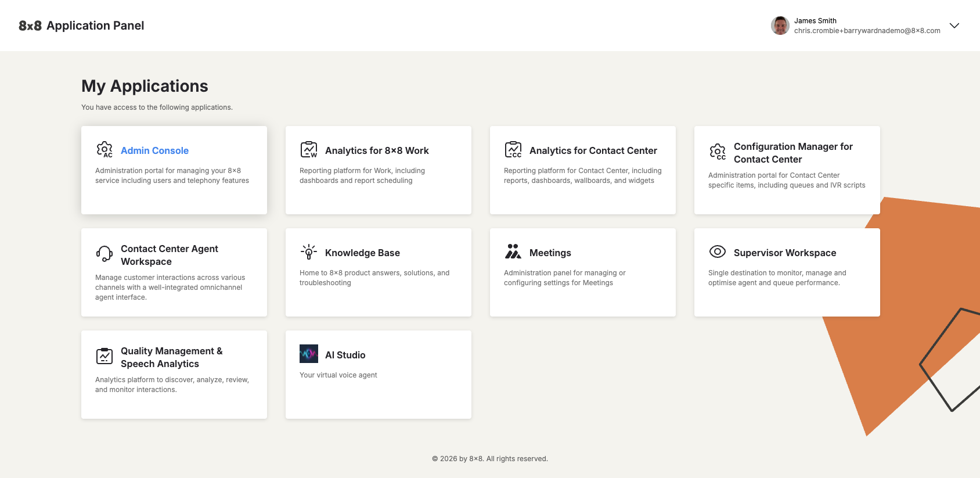980x478 pixels.
Task: Click 'Your virtual voice agent' description
Action: 338,375
